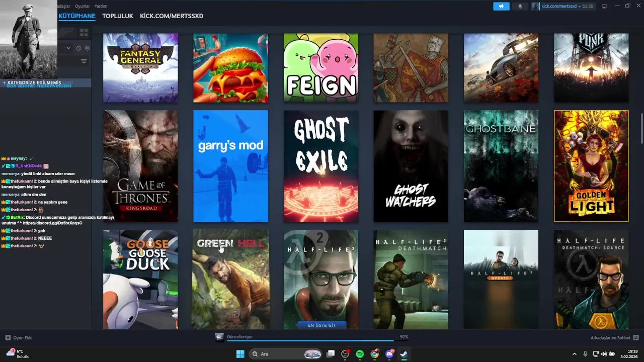
Task: Open Discord invite link in chat
Action: coord(52,223)
